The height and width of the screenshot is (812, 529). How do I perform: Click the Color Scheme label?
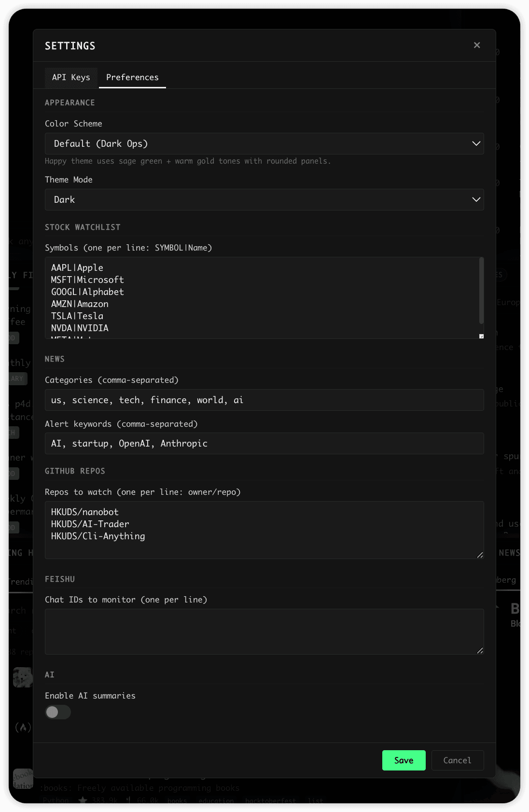[x=73, y=124]
